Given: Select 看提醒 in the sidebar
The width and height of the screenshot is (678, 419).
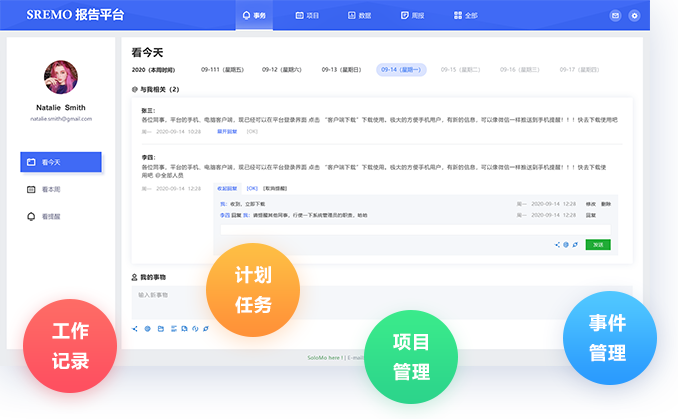Looking at the screenshot, I should [51, 217].
